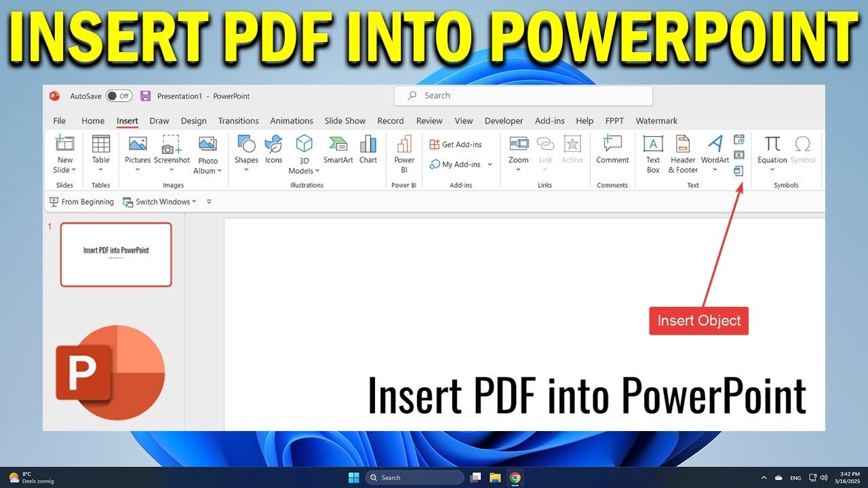This screenshot has width=868, height=488.
Task: Click the Pictures icon
Action: click(138, 144)
